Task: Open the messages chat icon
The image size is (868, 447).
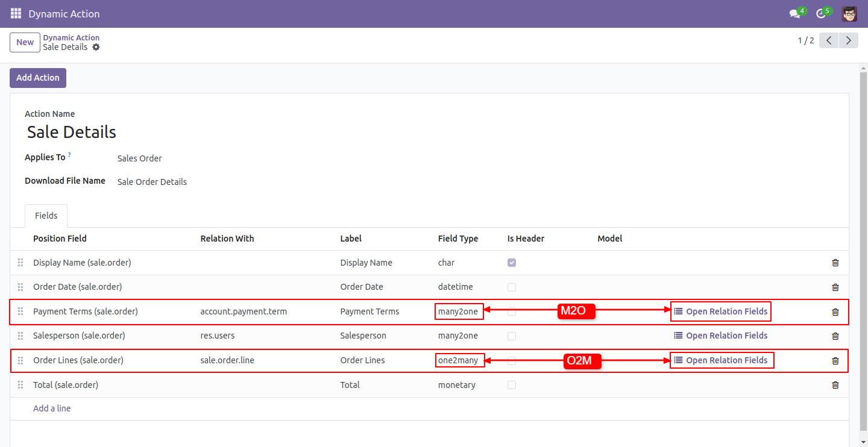Action: (x=795, y=14)
